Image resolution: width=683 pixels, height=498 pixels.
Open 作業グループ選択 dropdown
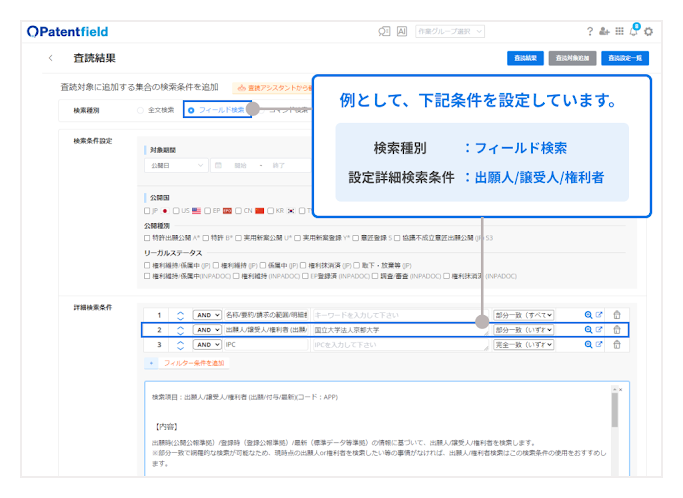450,32
